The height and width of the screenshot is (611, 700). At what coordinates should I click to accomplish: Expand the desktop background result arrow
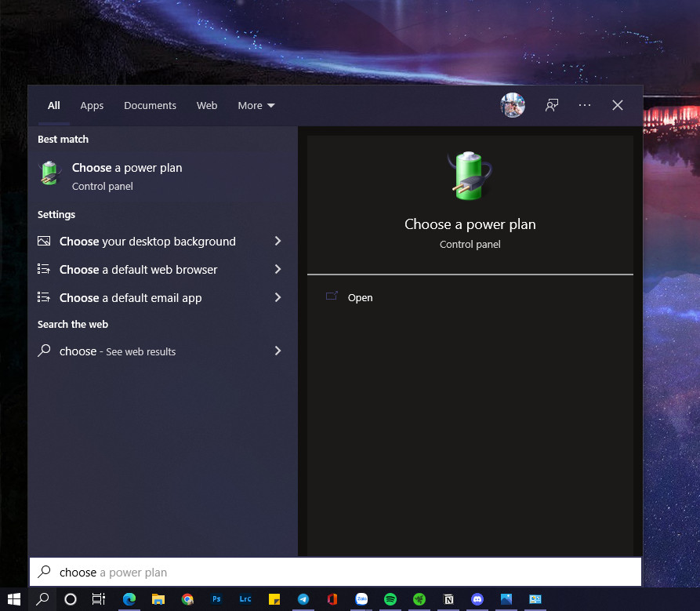click(277, 242)
